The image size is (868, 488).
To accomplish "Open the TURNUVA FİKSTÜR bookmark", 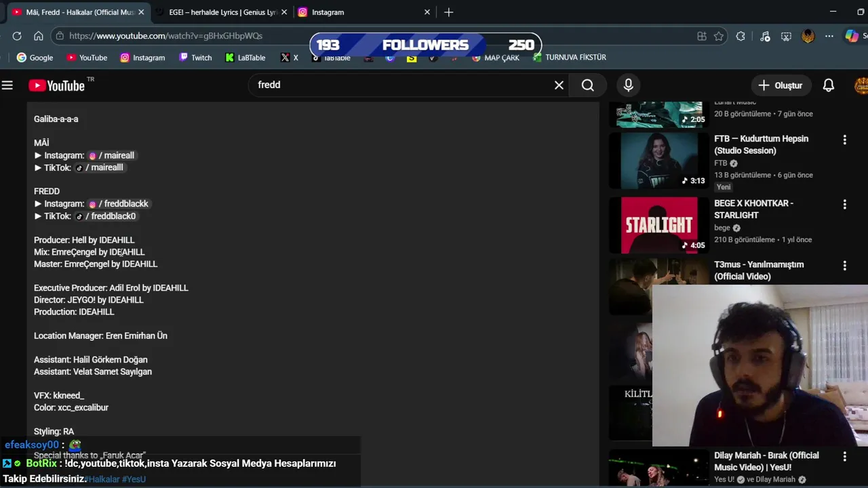I will point(570,58).
